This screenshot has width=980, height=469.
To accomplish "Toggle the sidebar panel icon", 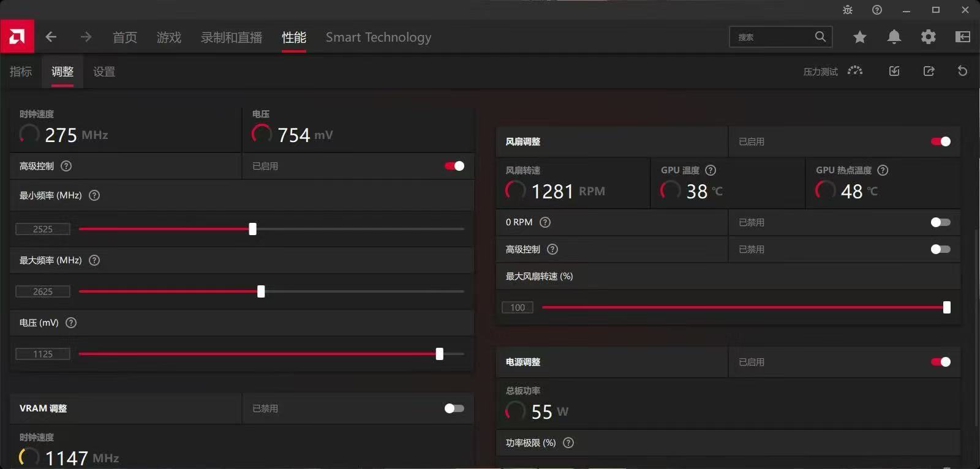I will click(x=963, y=37).
